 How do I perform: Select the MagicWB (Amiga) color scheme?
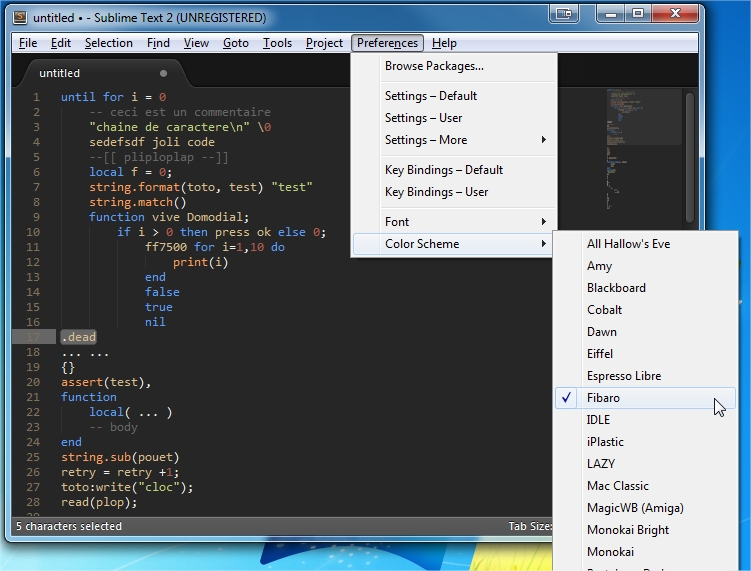coord(645,508)
